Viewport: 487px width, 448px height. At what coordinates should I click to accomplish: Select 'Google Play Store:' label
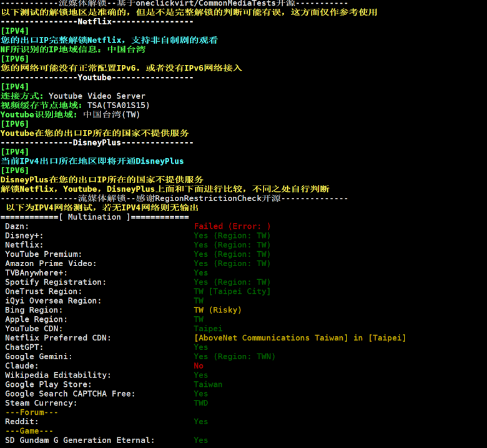[x=49, y=384]
